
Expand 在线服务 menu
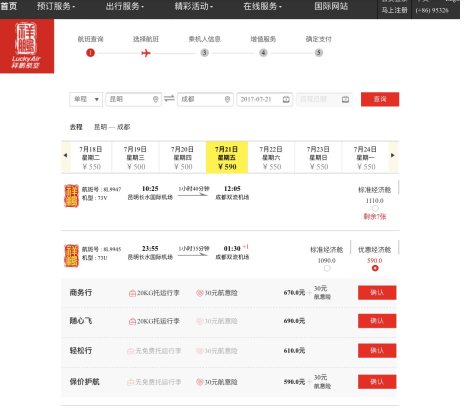pos(263,6)
